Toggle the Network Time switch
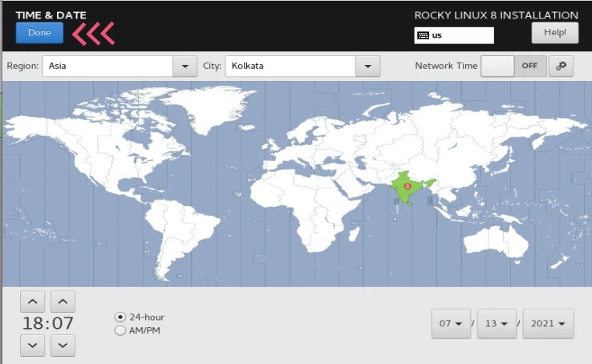592x364 pixels. point(513,66)
